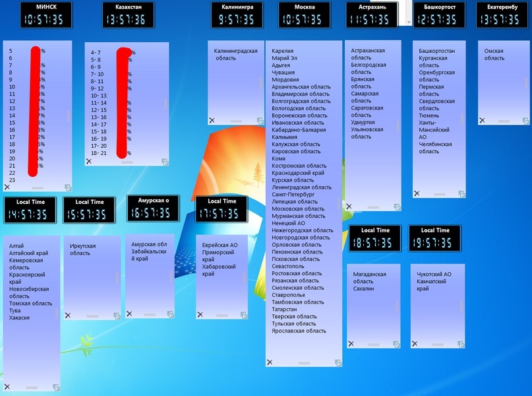This screenshot has width=532, height=396.
Task: Select the МИНСК clock gadget
Action: [46, 15]
